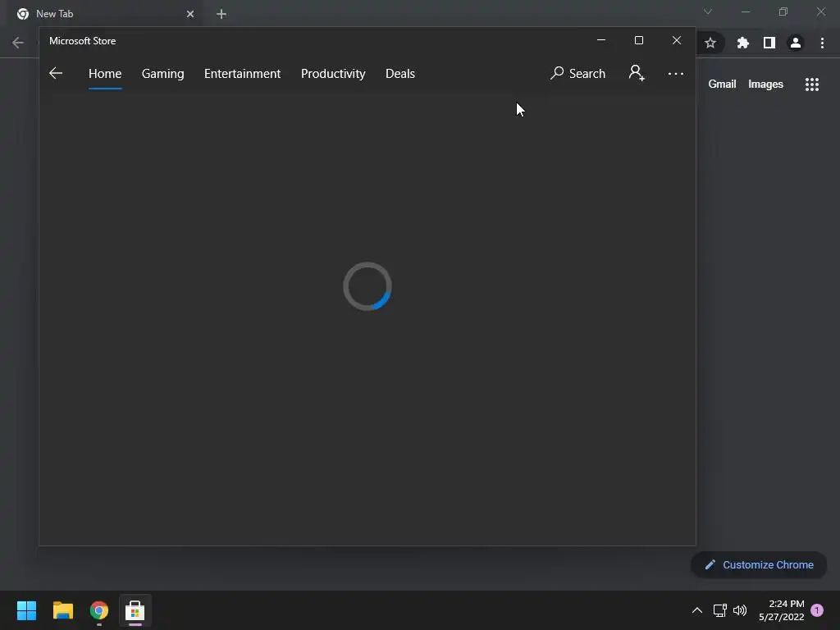This screenshot has height=630, width=840.
Task: Open File Explorer from the taskbar
Action: (62, 610)
